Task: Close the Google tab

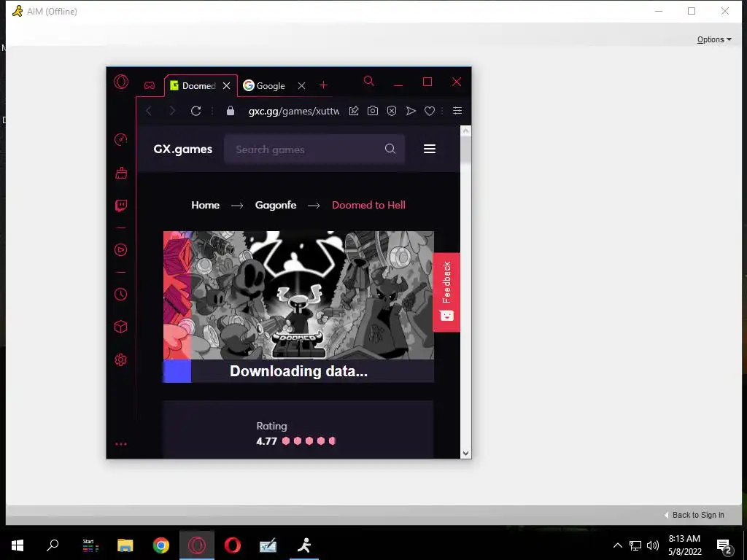Action: click(x=301, y=86)
